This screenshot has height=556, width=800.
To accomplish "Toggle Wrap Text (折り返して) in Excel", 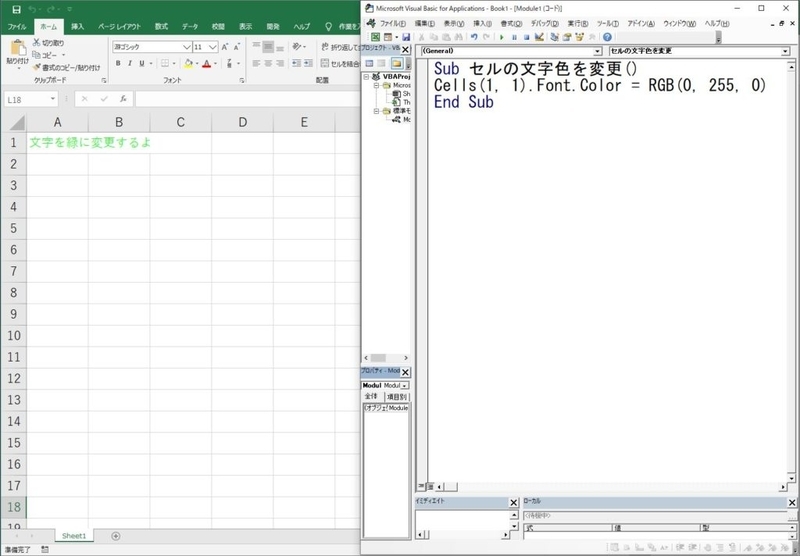I will 340,47.
